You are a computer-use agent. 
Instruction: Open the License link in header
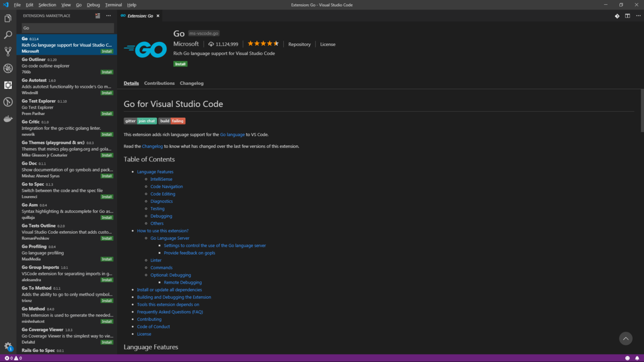[x=328, y=44]
